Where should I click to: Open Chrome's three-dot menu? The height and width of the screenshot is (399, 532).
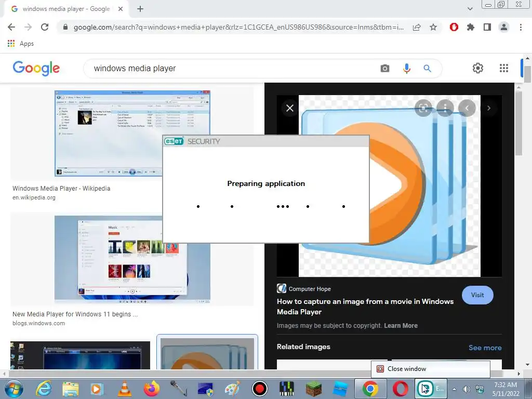click(521, 27)
